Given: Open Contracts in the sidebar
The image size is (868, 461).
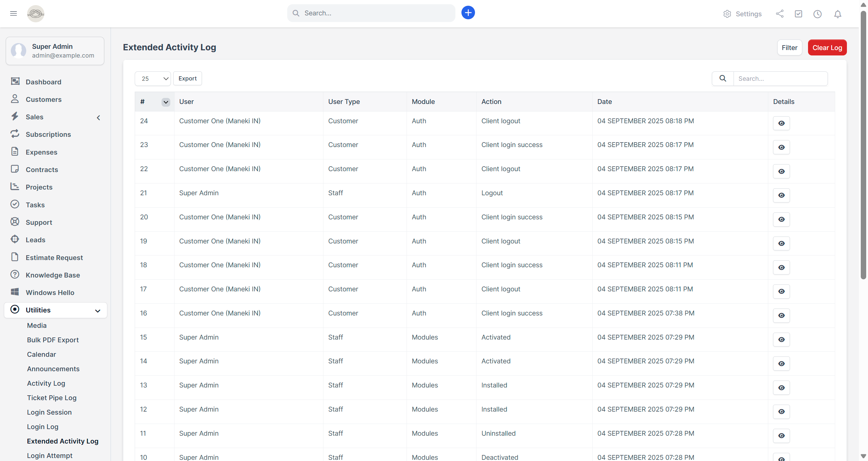Looking at the screenshot, I should coord(55,170).
